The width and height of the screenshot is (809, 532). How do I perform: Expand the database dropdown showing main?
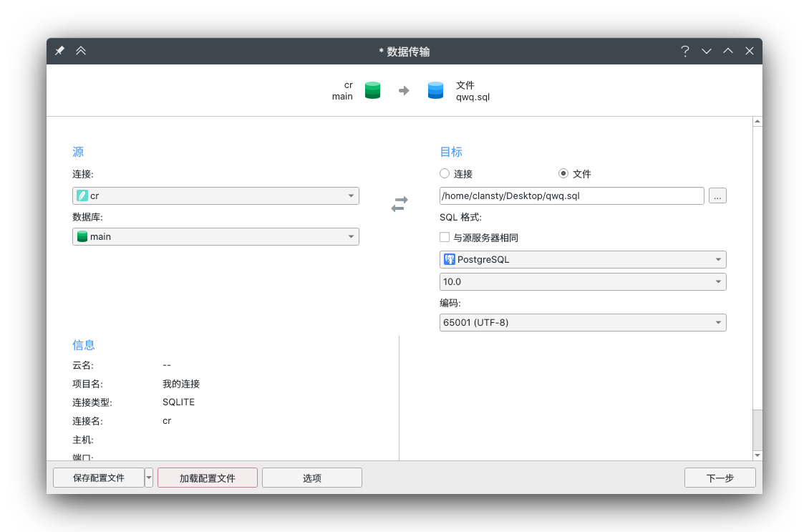[215, 236]
